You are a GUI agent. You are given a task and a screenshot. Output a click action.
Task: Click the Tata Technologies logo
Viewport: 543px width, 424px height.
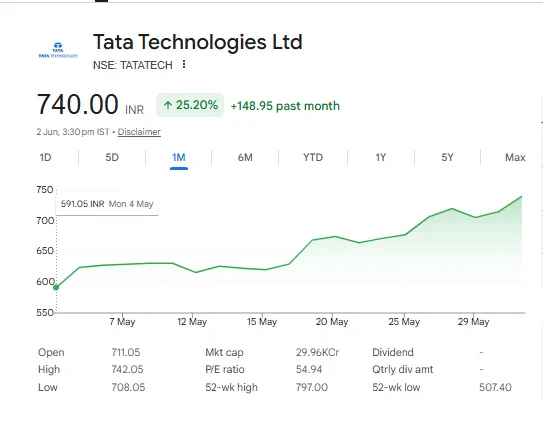(58, 50)
